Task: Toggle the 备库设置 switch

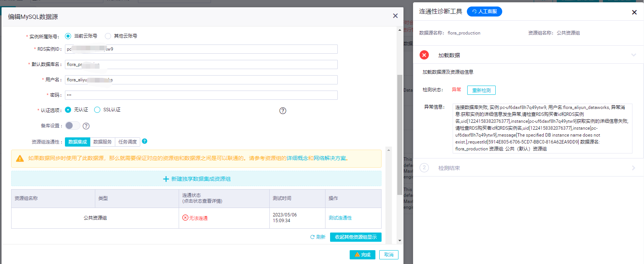Action: pos(73,125)
